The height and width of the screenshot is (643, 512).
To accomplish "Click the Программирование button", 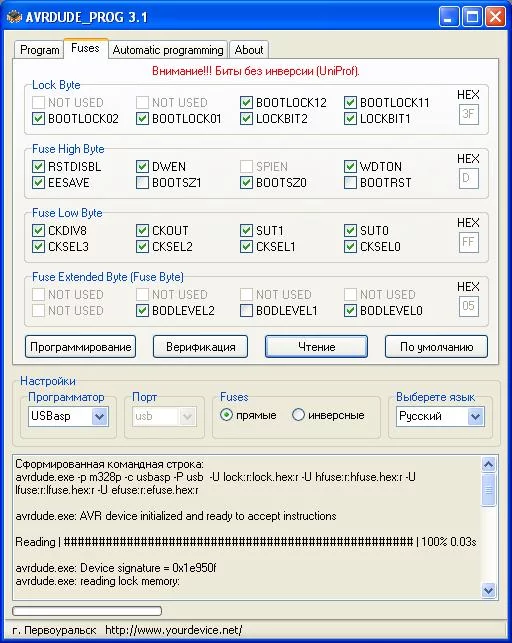I will [x=80, y=347].
